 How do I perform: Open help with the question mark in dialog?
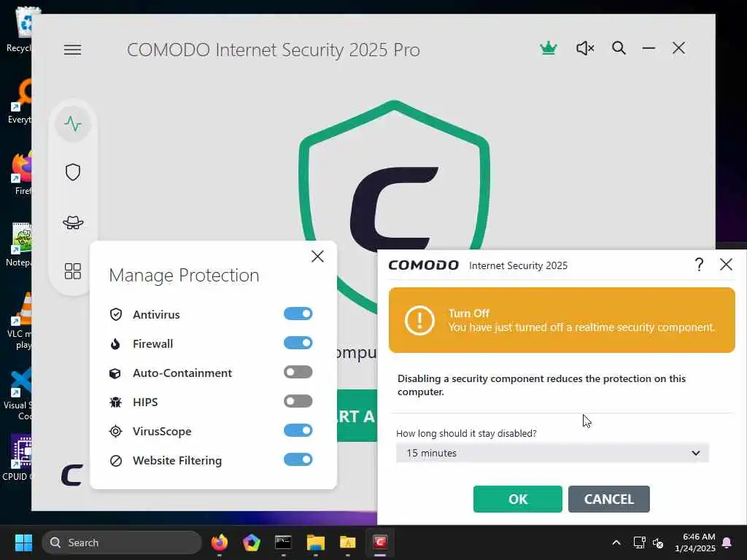(x=699, y=264)
